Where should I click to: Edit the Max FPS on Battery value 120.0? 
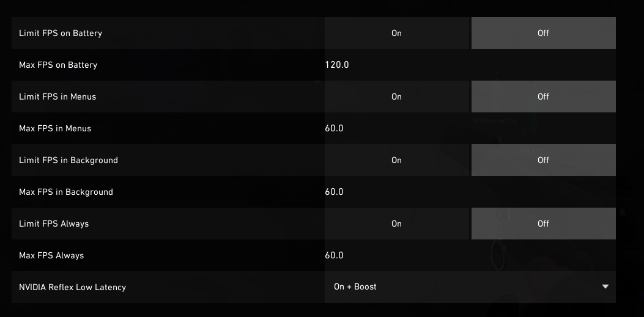[337, 65]
